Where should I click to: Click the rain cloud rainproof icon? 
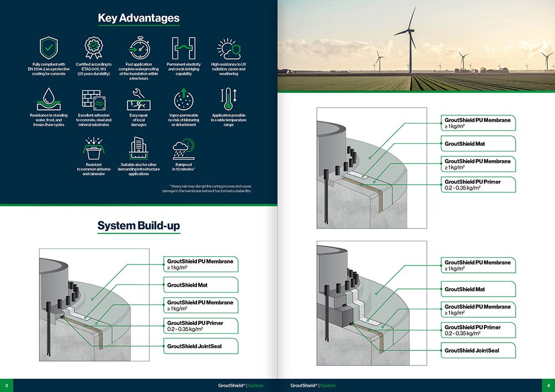(x=183, y=149)
